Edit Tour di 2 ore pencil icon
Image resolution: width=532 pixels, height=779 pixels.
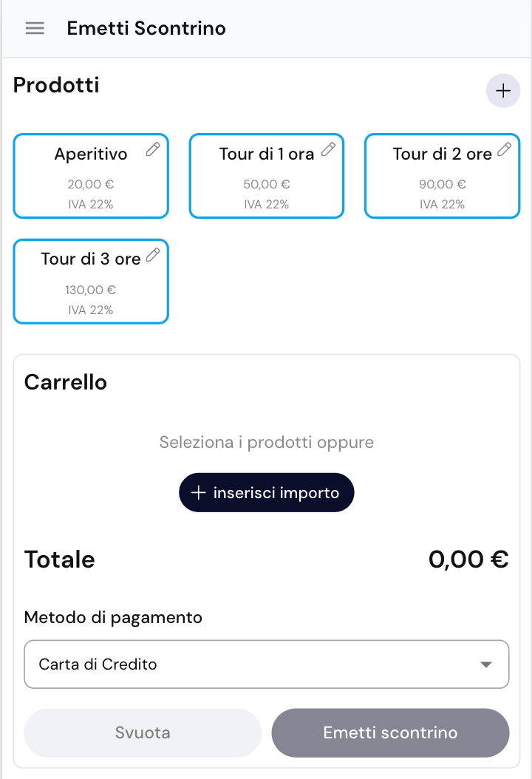point(505,149)
